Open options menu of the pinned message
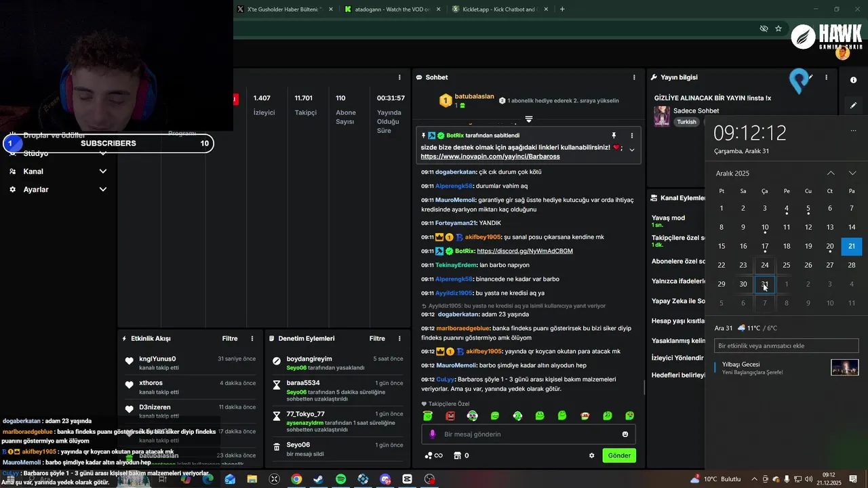 632,136
